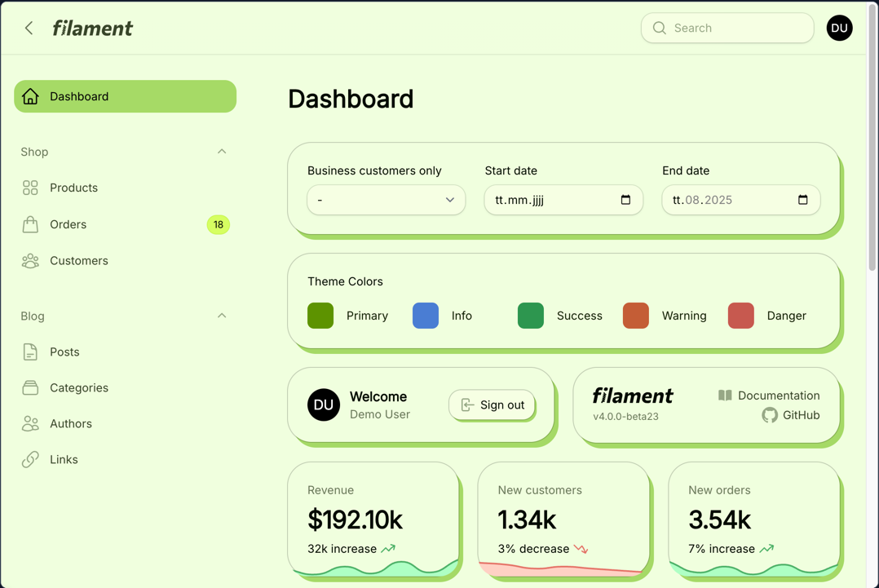The image size is (879, 588).
Task: Open Business customers only dropdown
Action: point(386,200)
